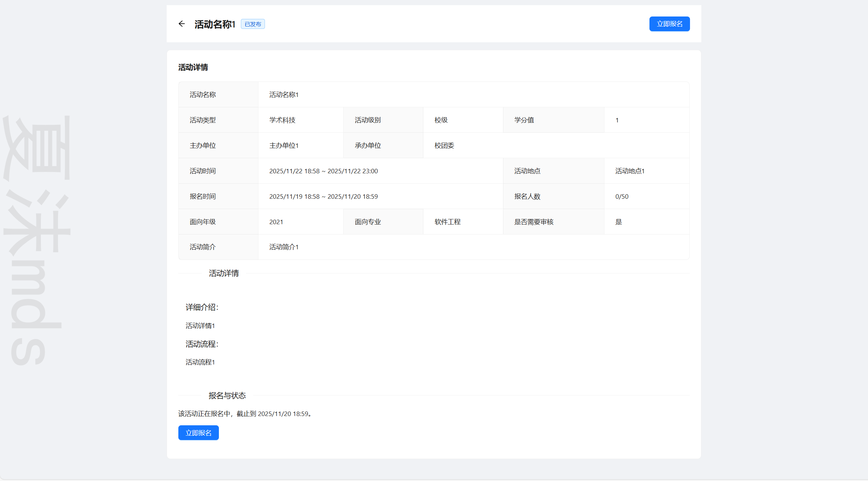Click the 主办单位1 organizer value
Screen dimensions: 868x481
pyautogui.click(x=284, y=145)
